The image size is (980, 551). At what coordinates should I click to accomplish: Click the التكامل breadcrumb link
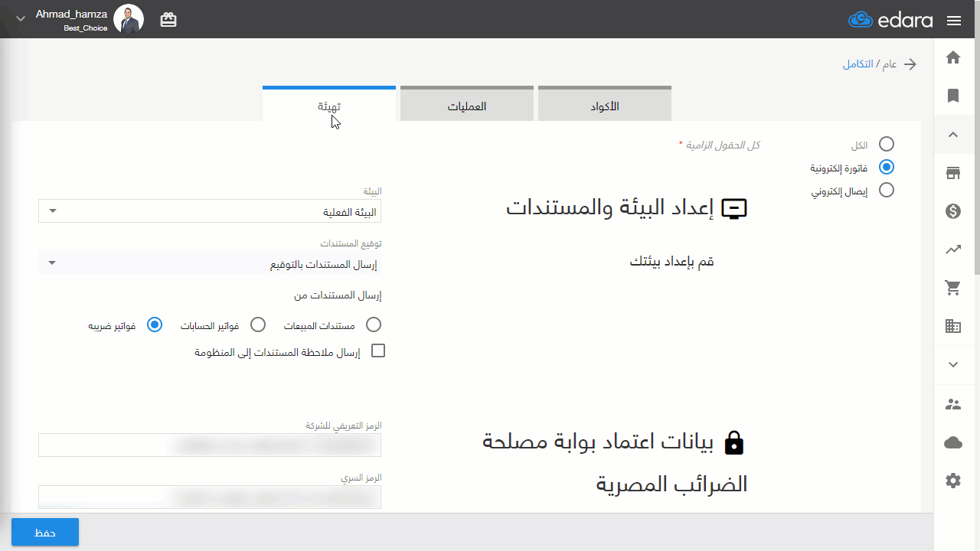[858, 64]
